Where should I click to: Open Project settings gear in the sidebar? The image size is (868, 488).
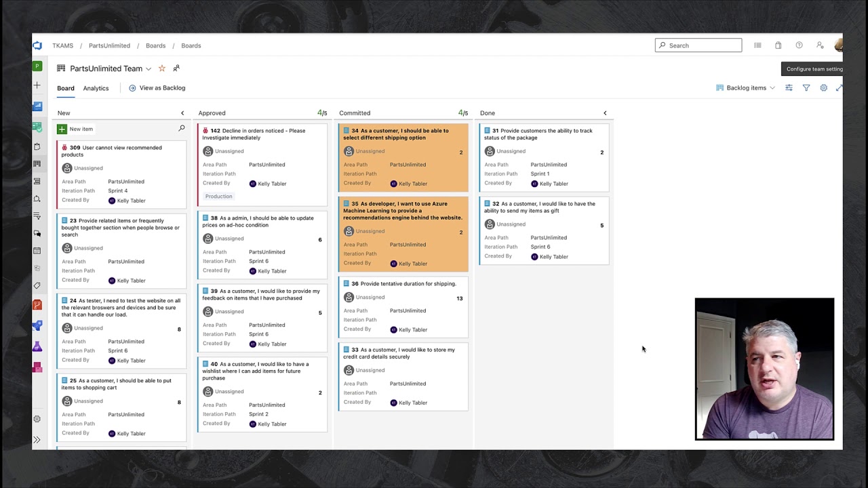(37, 419)
